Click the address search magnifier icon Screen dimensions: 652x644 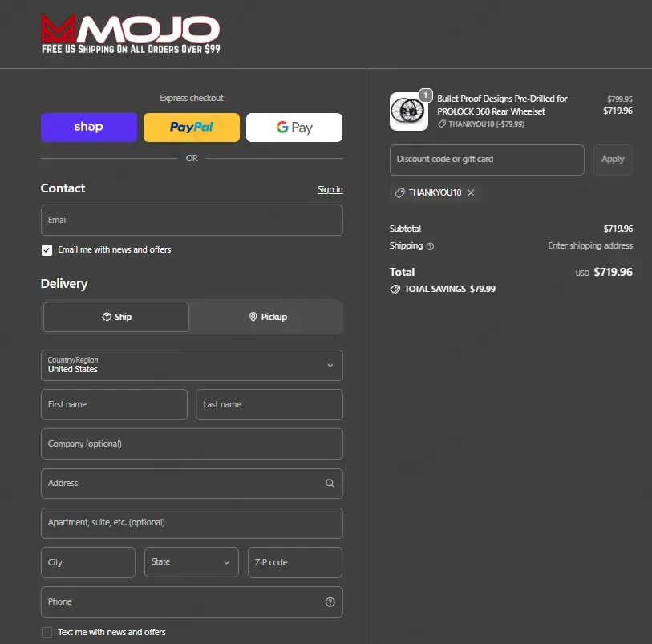tap(330, 483)
